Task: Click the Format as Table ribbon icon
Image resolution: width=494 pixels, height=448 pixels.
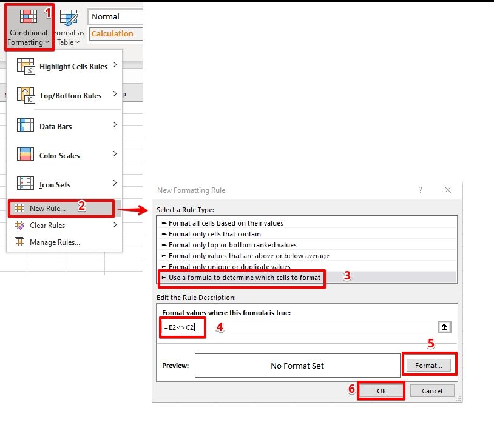Action: [x=69, y=18]
